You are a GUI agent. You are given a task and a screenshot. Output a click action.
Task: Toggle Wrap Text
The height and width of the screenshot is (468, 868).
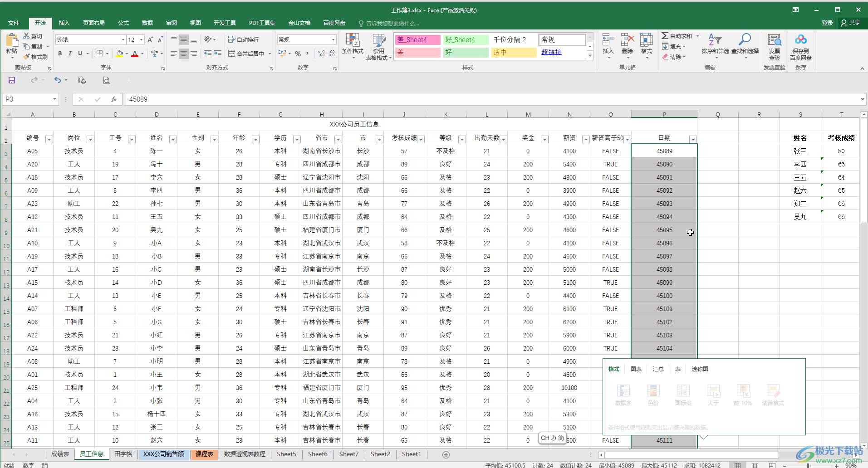click(x=243, y=39)
